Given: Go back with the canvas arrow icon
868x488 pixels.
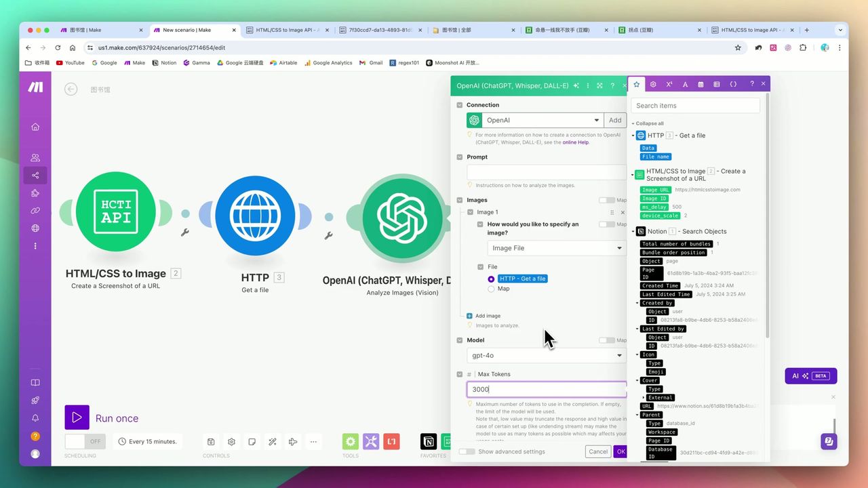Looking at the screenshot, I should click(x=71, y=89).
